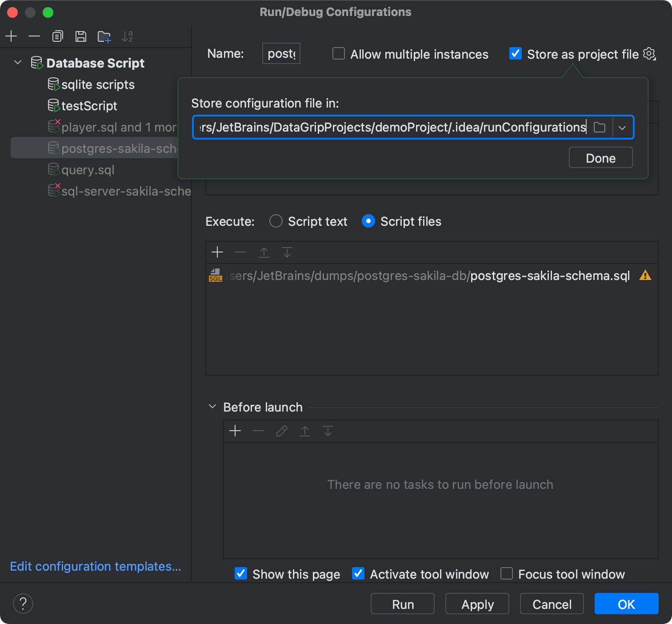
Task: Create a new configuration folder
Action: (104, 36)
